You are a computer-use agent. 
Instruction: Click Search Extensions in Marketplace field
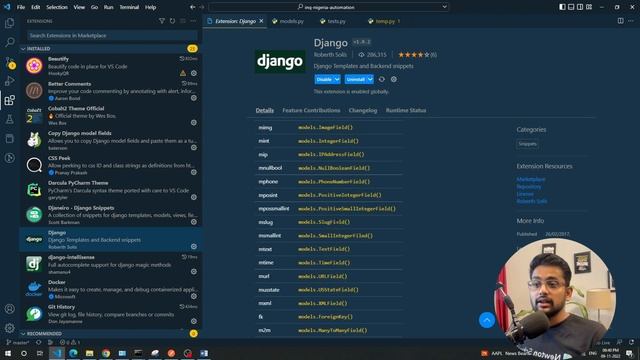pos(112,36)
